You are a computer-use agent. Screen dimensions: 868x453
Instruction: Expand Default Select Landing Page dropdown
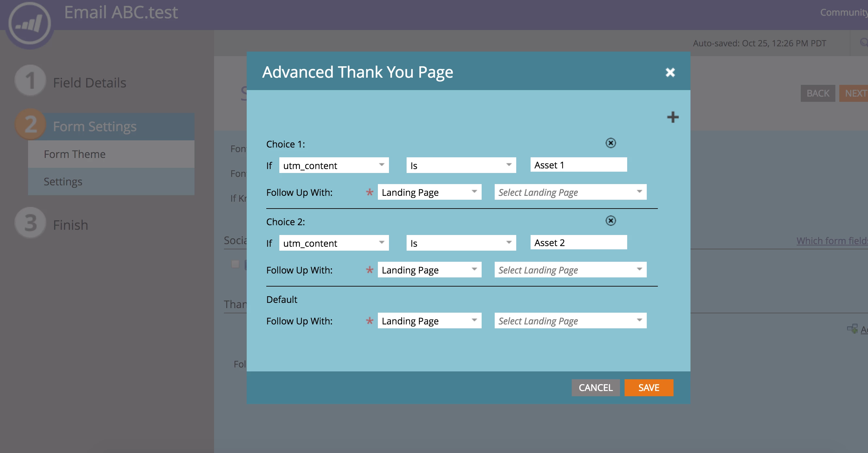click(x=570, y=320)
